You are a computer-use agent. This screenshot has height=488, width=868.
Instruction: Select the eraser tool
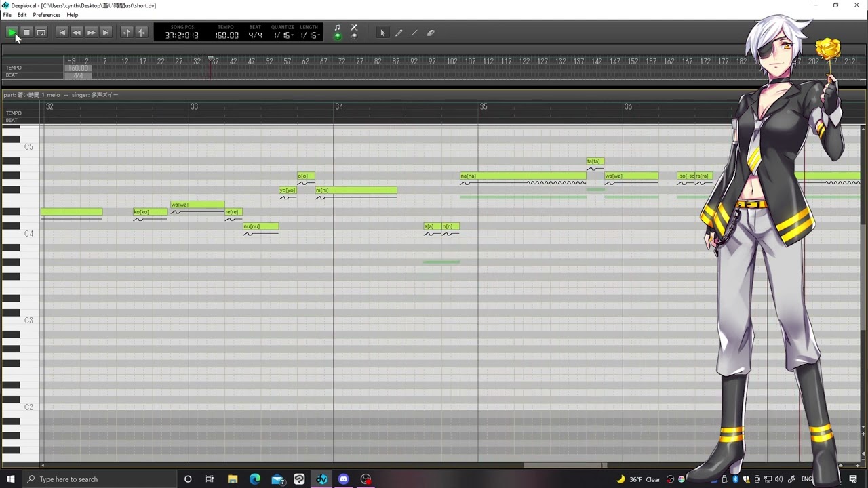(x=431, y=33)
